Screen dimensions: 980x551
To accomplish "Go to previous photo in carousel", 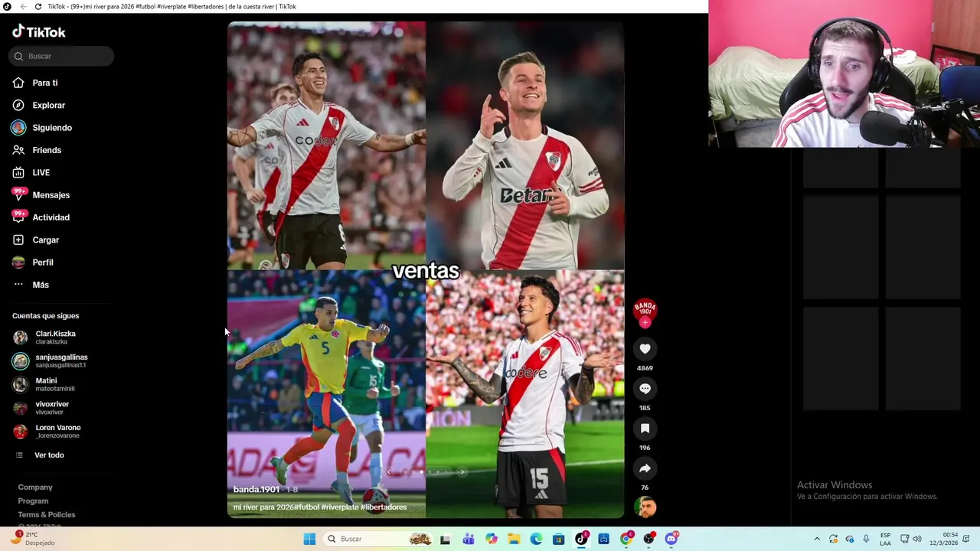I will tap(389, 472).
